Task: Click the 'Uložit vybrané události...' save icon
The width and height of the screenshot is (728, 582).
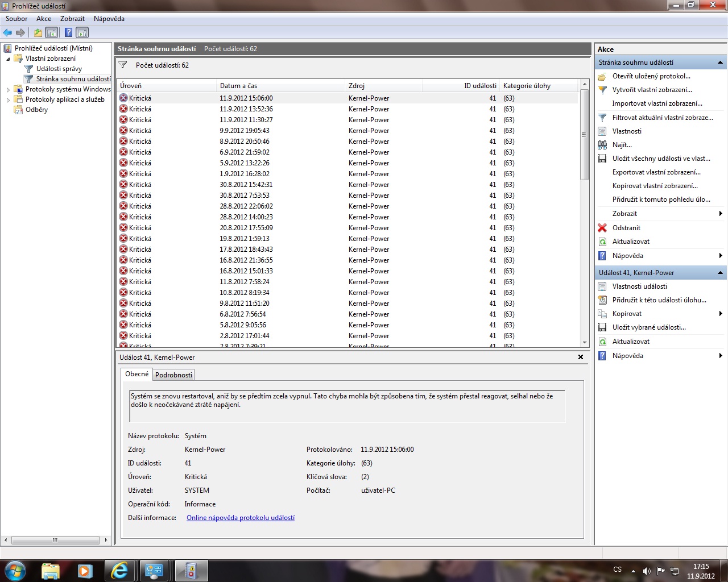Action: tap(602, 327)
